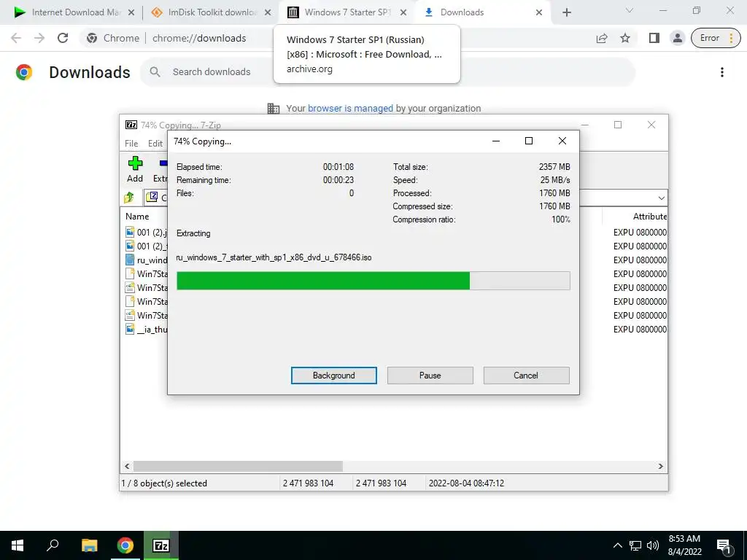Click the clock showing 8:53 AM
This screenshot has height=560, width=747.
click(684, 539)
